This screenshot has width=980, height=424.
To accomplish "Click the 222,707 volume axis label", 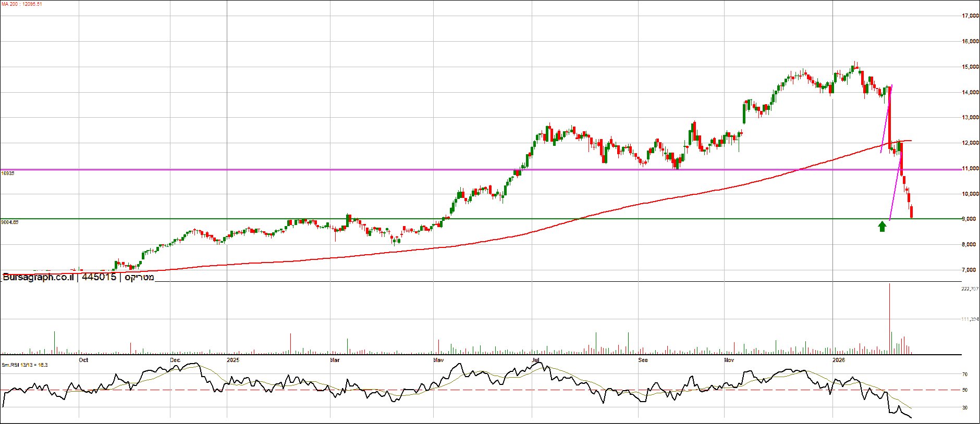I will tap(970, 289).
